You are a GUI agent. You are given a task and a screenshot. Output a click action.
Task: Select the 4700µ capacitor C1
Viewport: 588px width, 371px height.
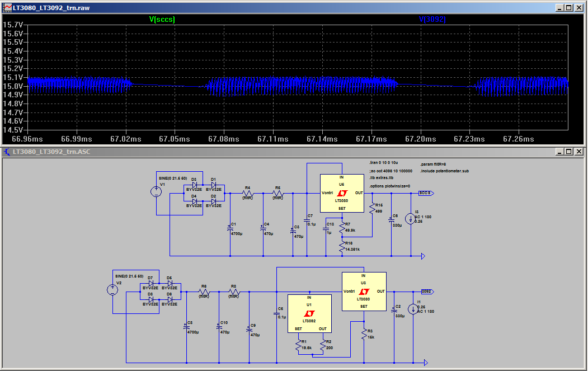click(x=231, y=228)
